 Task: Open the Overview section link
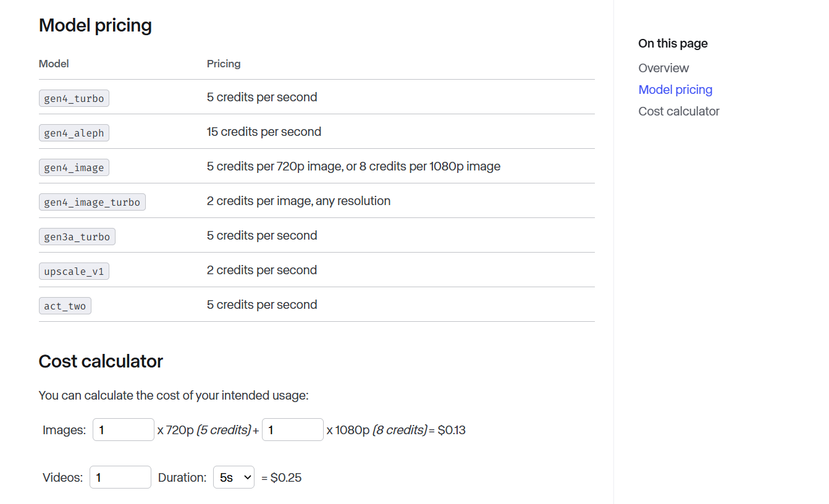coord(663,68)
